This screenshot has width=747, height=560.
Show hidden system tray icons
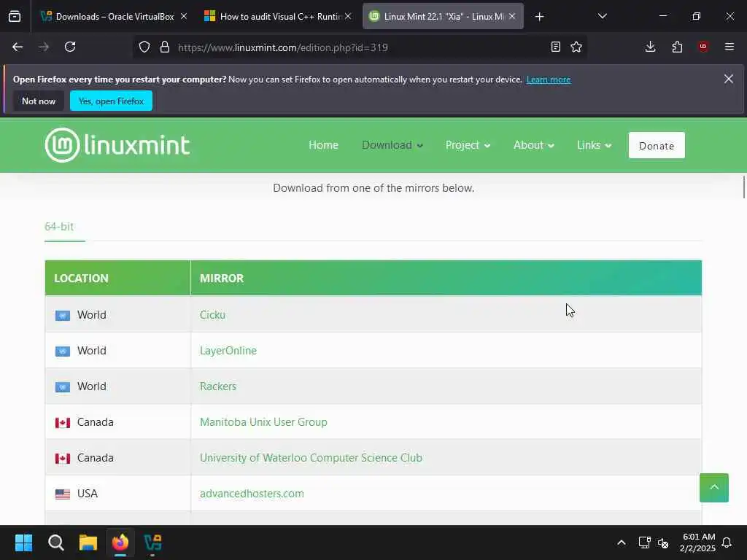622,542
